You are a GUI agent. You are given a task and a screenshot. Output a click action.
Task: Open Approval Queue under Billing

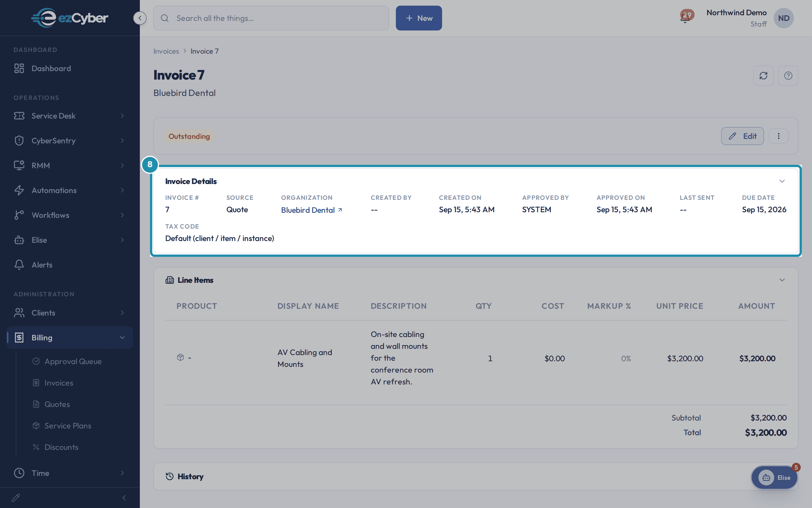tap(73, 361)
